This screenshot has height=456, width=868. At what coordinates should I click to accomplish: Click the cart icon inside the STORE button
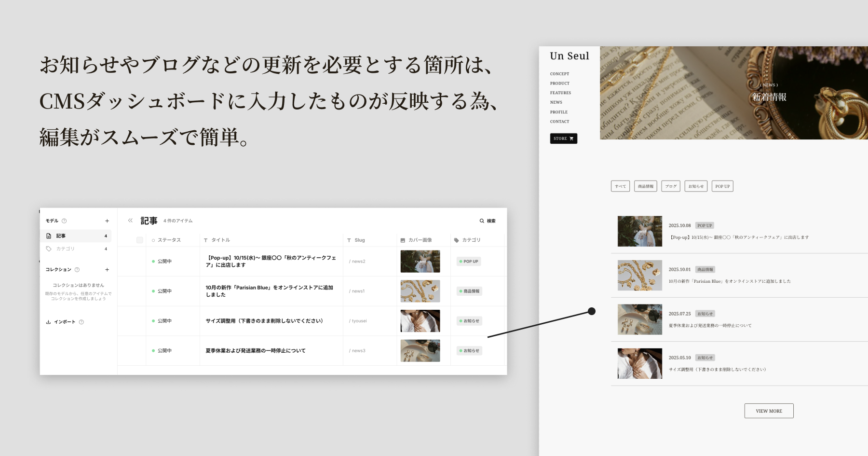[572, 138]
